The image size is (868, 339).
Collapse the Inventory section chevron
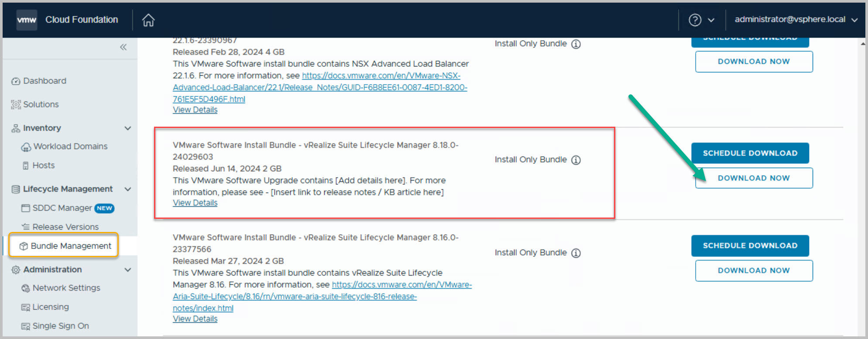(128, 128)
